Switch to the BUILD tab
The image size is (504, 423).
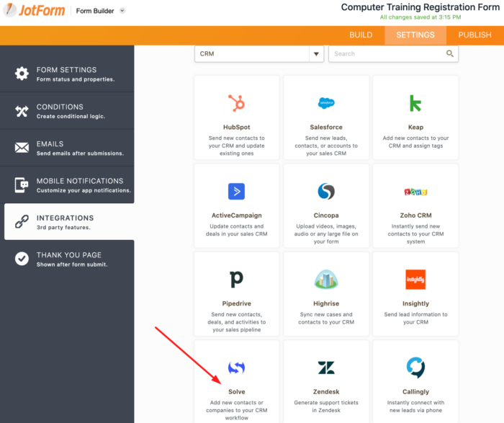point(361,35)
